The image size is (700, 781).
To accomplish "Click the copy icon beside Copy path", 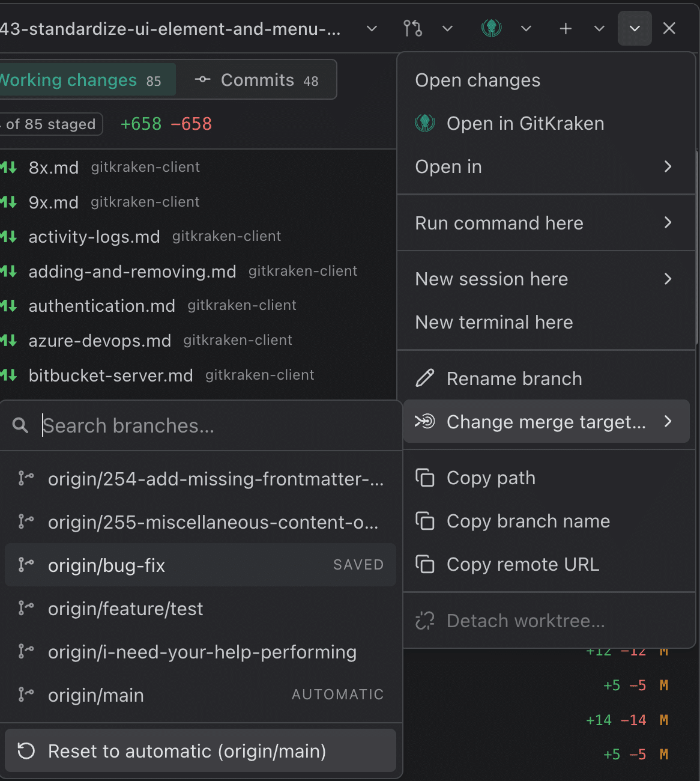I will pos(425,478).
